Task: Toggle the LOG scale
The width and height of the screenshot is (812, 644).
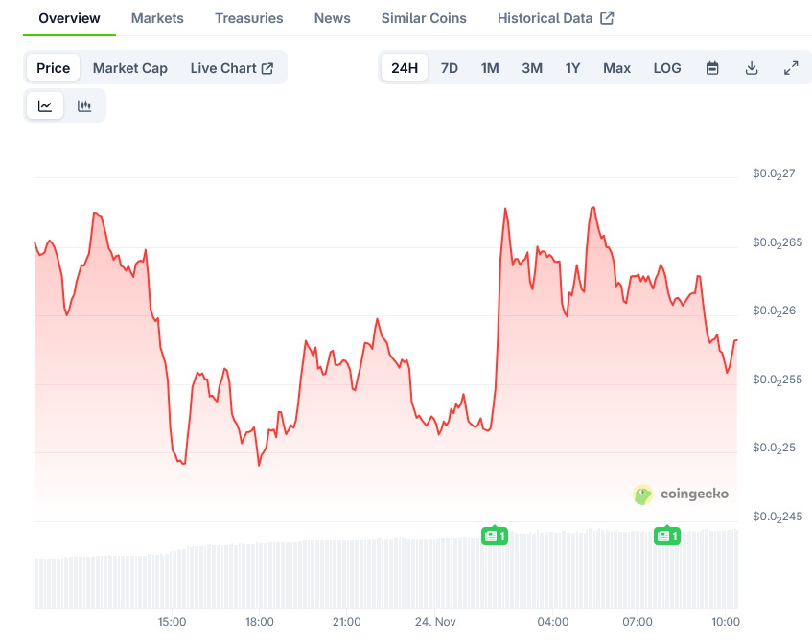Action: pos(666,67)
